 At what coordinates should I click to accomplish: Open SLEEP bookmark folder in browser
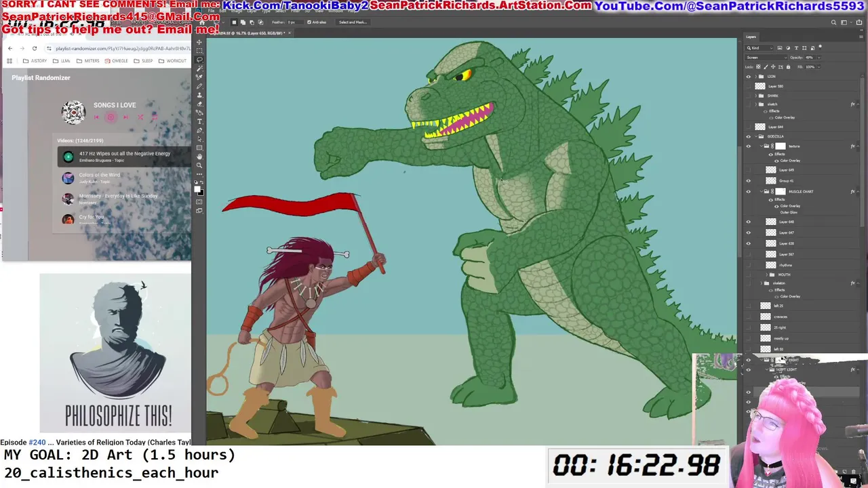pyautogui.click(x=143, y=61)
